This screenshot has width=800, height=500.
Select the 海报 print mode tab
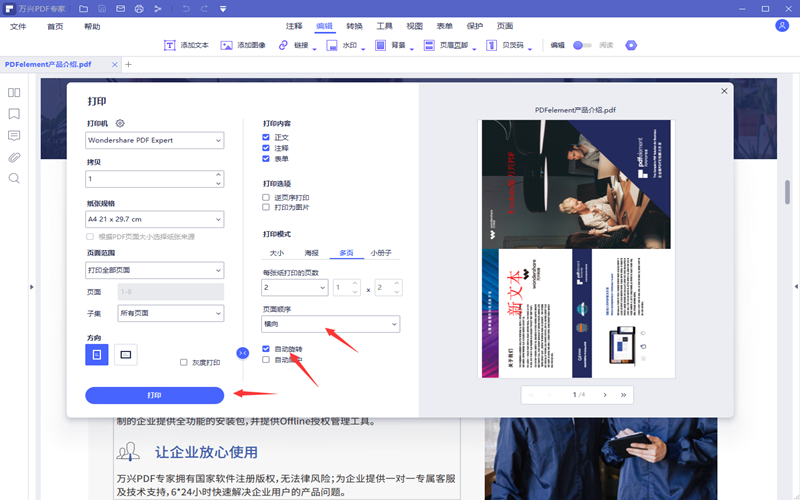pyautogui.click(x=311, y=253)
